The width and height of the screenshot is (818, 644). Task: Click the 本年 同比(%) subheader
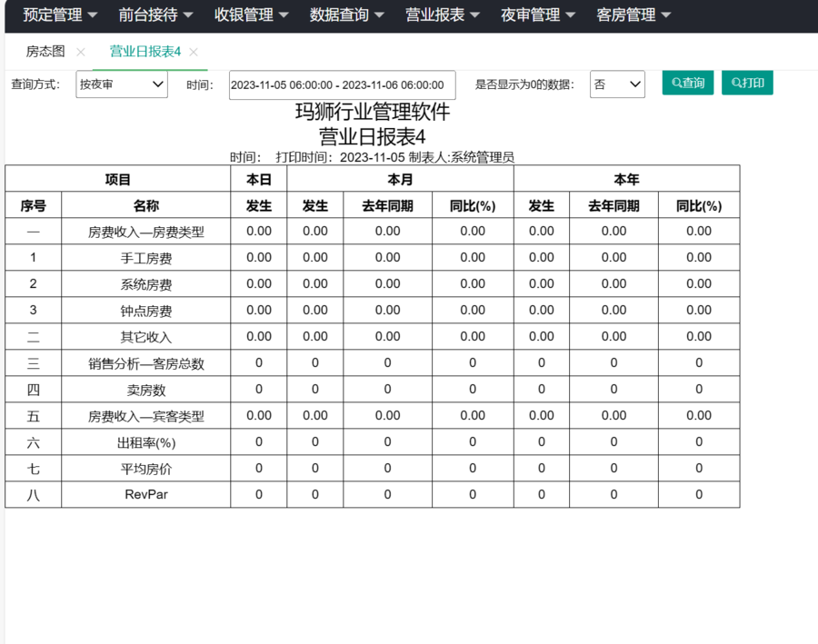(x=699, y=205)
